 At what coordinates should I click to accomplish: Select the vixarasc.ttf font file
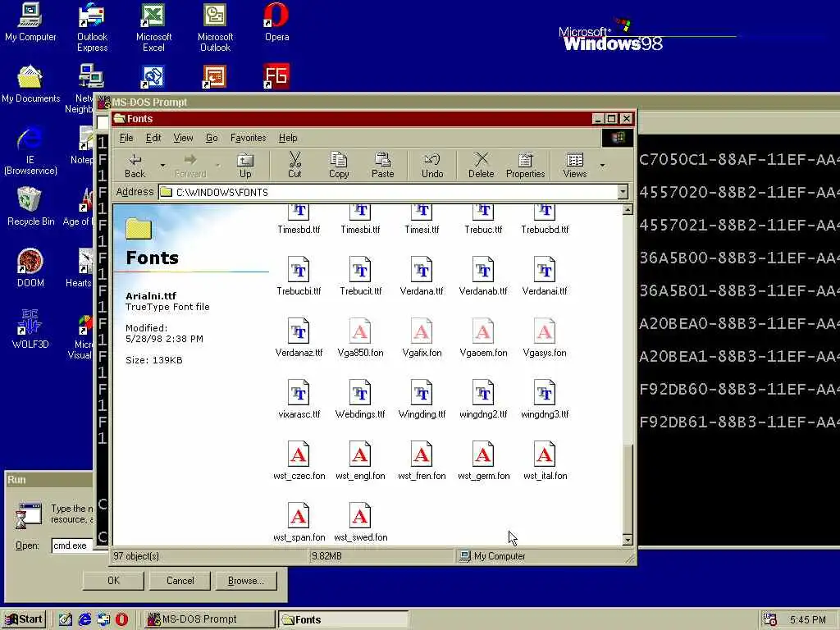pyautogui.click(x=299, y=399)
